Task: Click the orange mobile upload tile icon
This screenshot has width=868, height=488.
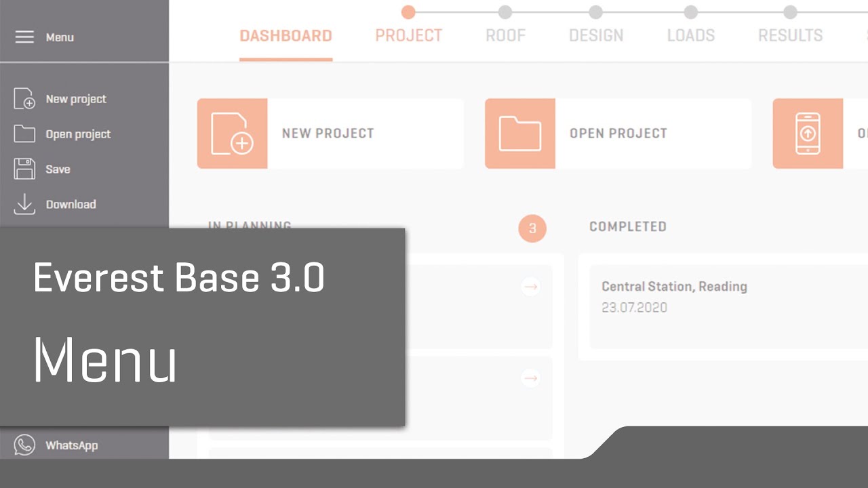Action: tap(808, 134)
